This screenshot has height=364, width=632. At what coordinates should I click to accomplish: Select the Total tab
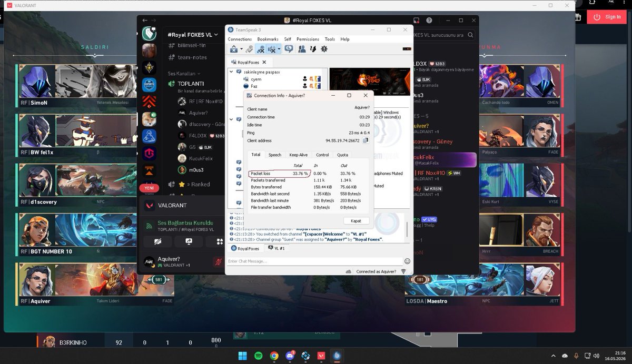point(255,155)
